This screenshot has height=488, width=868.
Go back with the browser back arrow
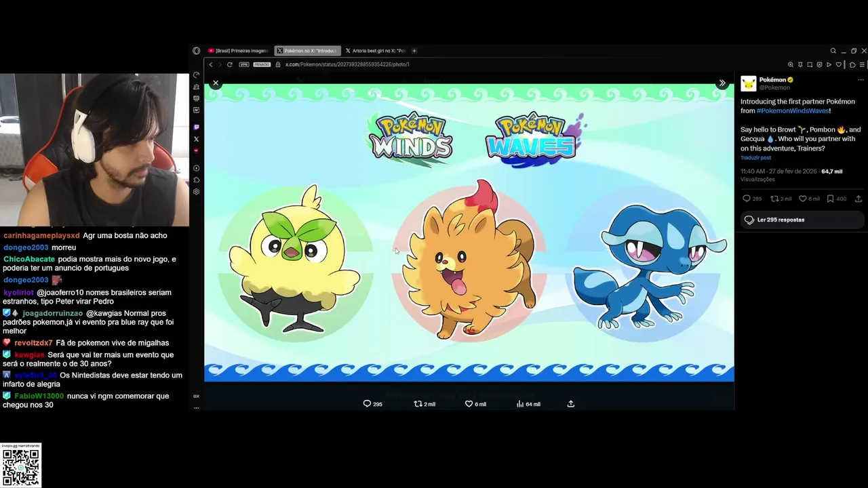point(211,64)
